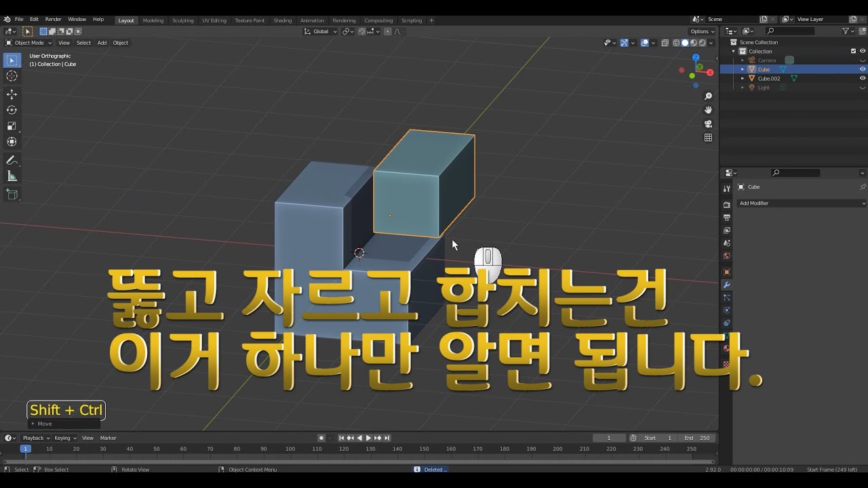The height and width of the screenshot is (488, 868).
Task: Open the Playback dropdown in timeline
Action: pos(35,438)
